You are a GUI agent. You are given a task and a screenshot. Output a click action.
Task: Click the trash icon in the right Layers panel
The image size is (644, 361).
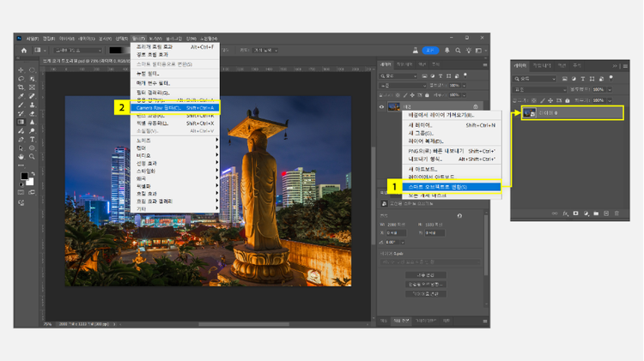pos(617,213)
